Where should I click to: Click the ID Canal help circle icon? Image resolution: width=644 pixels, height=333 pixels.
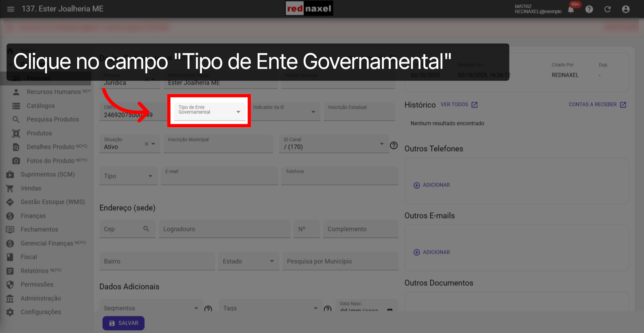[394, 146]
